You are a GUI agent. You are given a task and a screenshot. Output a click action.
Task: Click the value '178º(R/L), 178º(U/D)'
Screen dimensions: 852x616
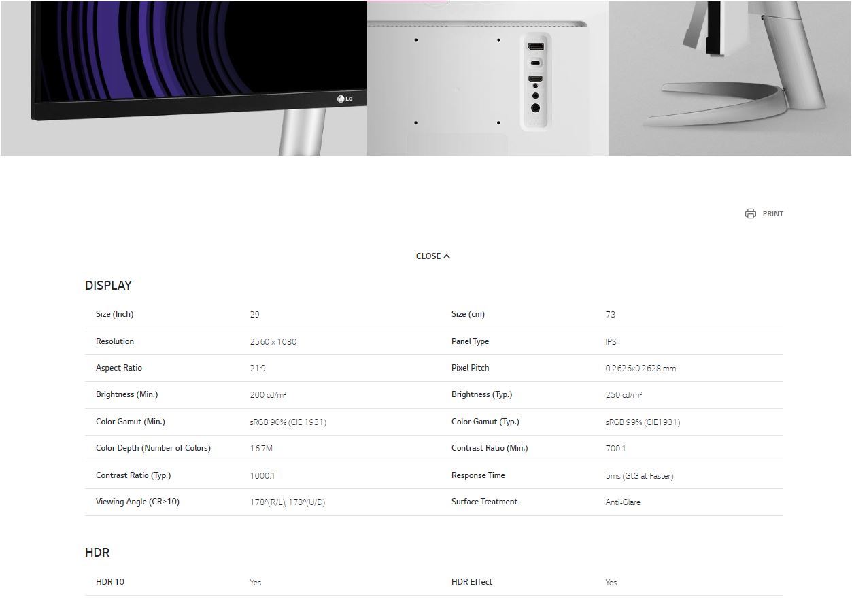288,502
